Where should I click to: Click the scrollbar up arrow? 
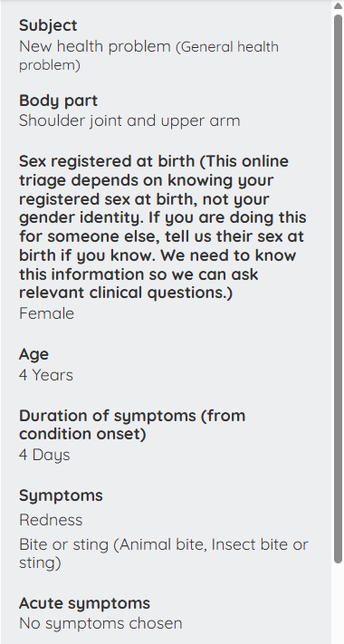click(x=338, y=5)
